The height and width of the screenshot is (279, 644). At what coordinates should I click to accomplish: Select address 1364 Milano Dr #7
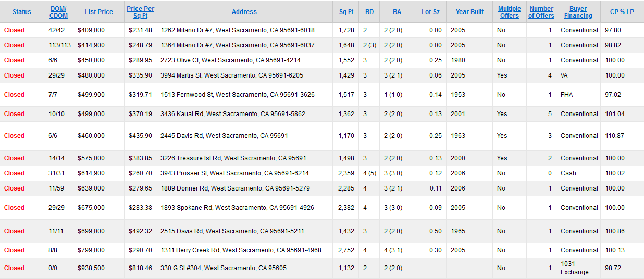tap(238, 45)
